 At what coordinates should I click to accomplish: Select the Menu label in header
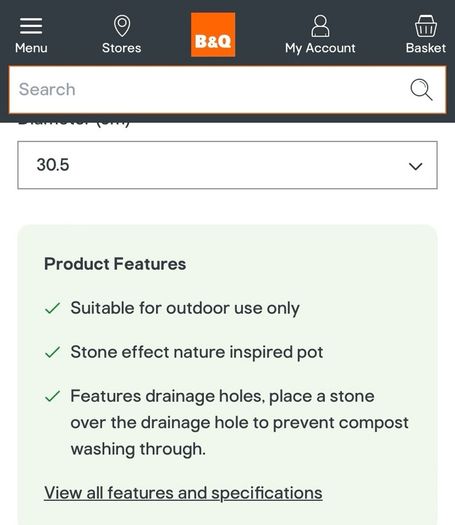31,48
